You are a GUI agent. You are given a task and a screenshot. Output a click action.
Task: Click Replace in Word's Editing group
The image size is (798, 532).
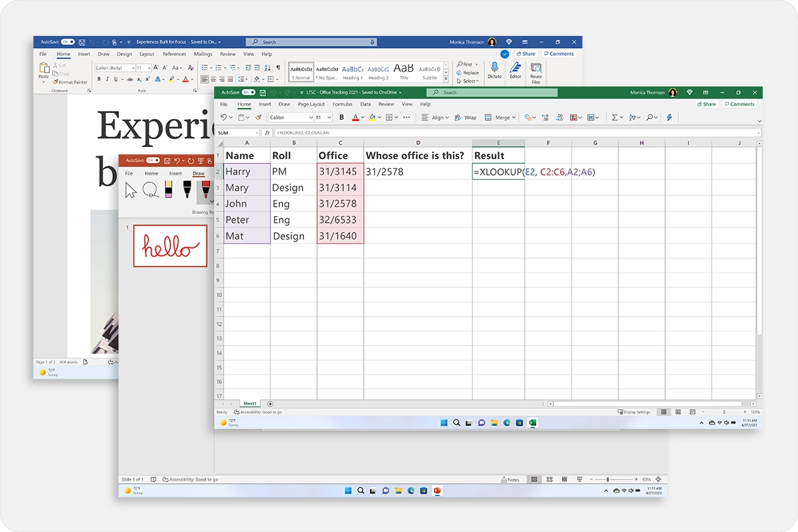468,73
